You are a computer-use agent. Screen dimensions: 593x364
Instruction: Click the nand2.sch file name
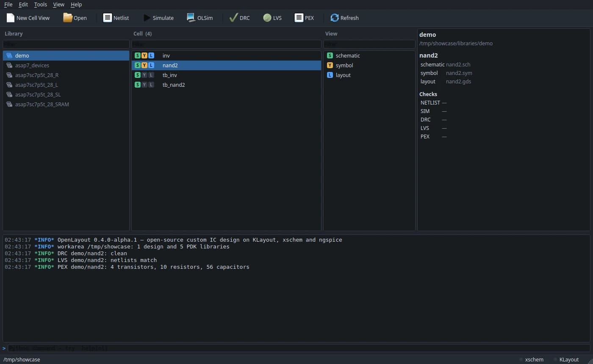pos(458,64)
